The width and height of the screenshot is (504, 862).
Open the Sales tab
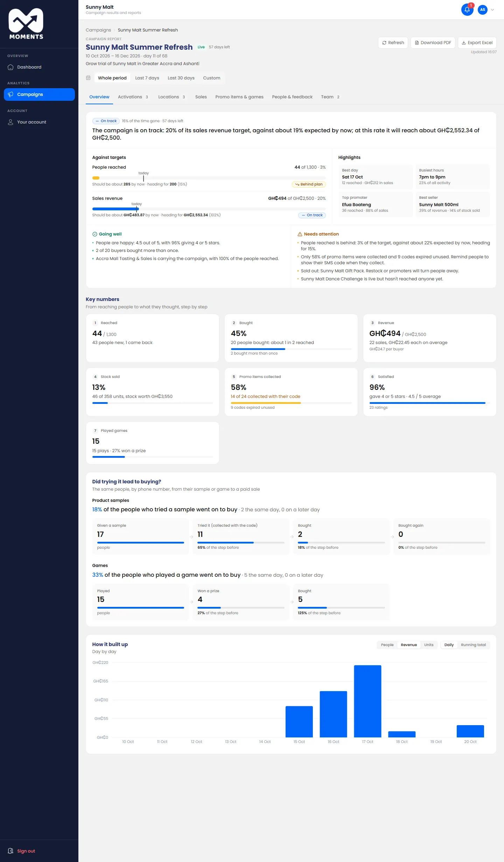pos(201,97)
